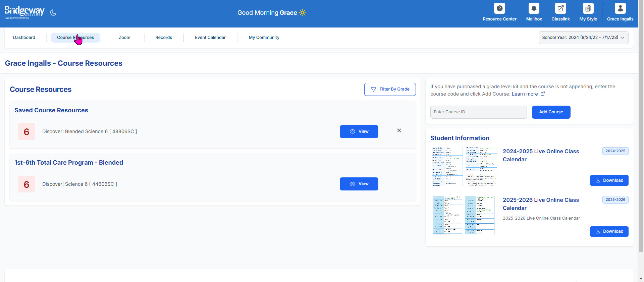Click external link icon beside Learn more
This screenshot has width=644, height=282.
point(543,94)
